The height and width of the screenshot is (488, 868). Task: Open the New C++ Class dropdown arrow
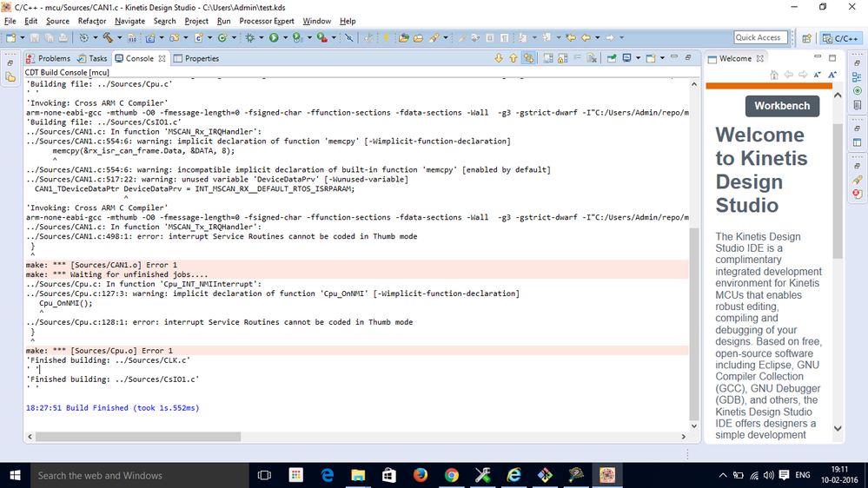234,37
